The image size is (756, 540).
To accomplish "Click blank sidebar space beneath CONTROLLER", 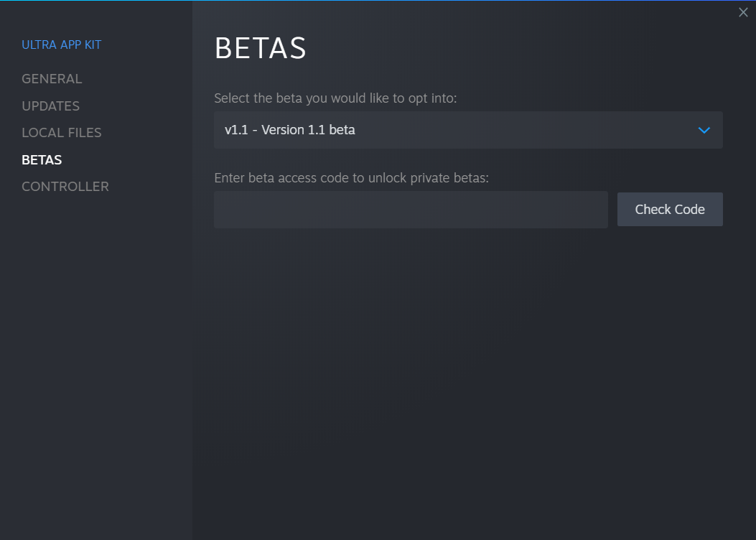I will point(96,362).
